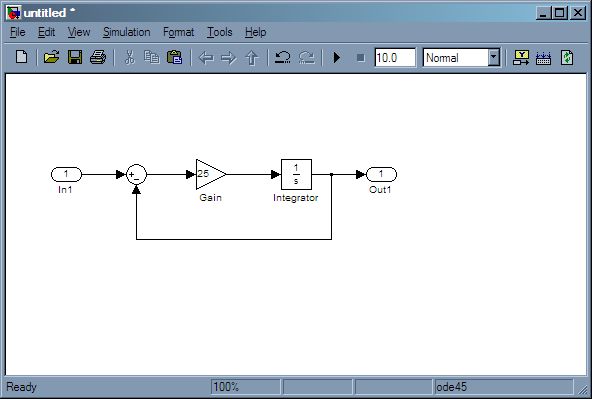
Task: Cut the selection with the scissors icon
Action: click(x=130, y=57)
